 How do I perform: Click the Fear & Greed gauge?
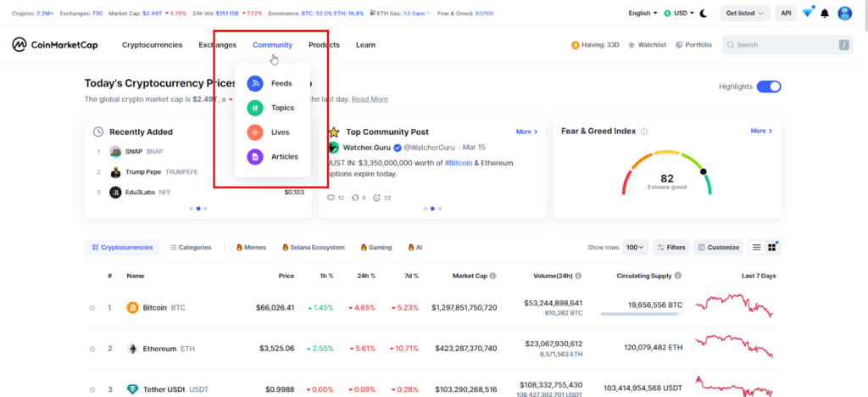pos(666,173)
